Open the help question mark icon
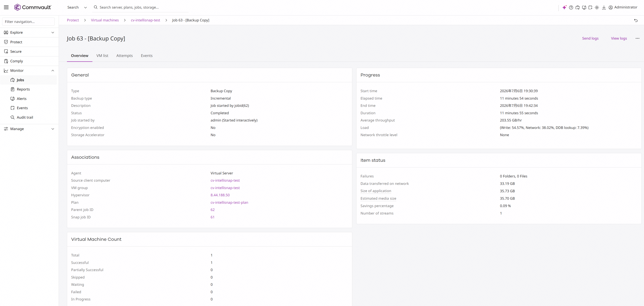The width and height of the screenshot is (644, 306). tap(571, 7)
